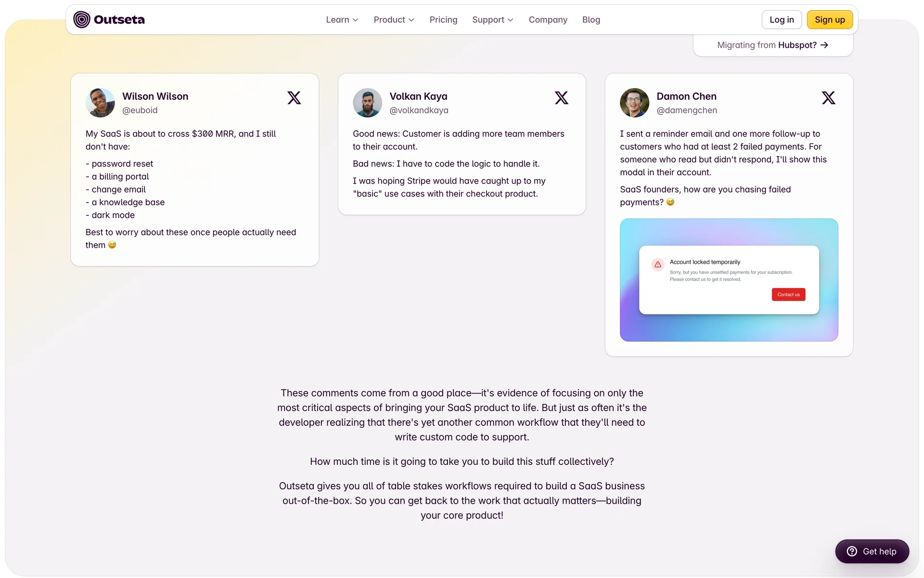Click the Log in button
The image size is (924, 578).
782,20
